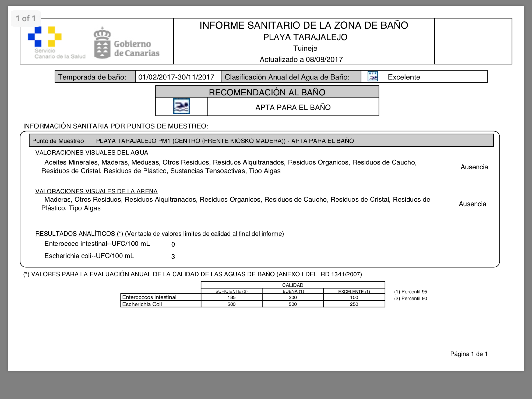The height and width of the screenshot is (399, 532).
Task: Click 'Enterococo intestinal--UFC/100 mL' parameter
Action: (97, 244)
